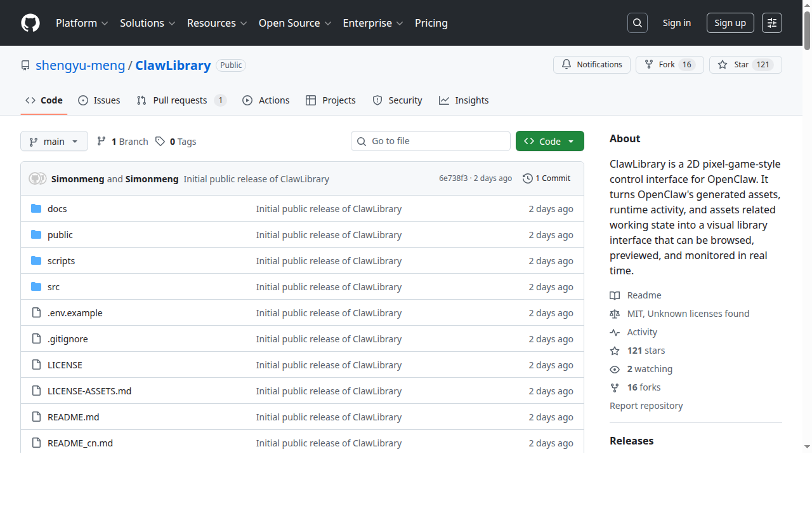Screen dimensions: 812x508
Task: Click the Go to file search field
Action: (431, 141)
